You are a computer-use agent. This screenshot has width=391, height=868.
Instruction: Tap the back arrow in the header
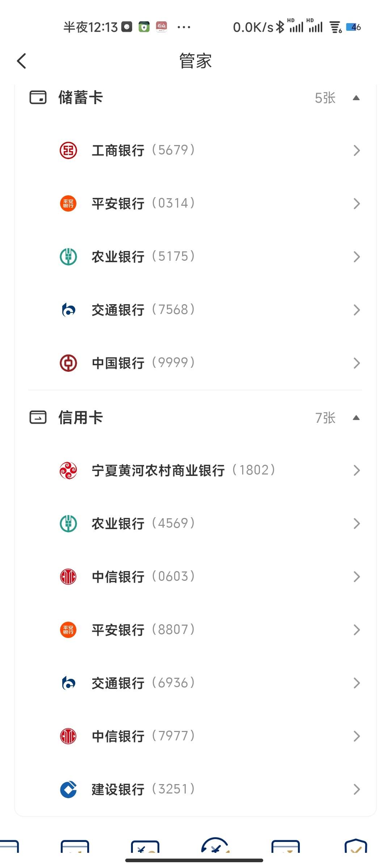(22, 61)
